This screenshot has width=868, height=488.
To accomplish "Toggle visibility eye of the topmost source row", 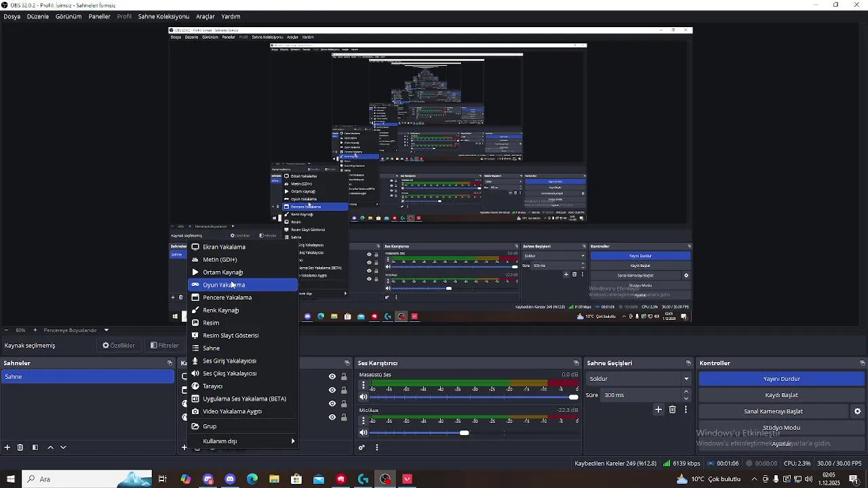I will 332,377.
